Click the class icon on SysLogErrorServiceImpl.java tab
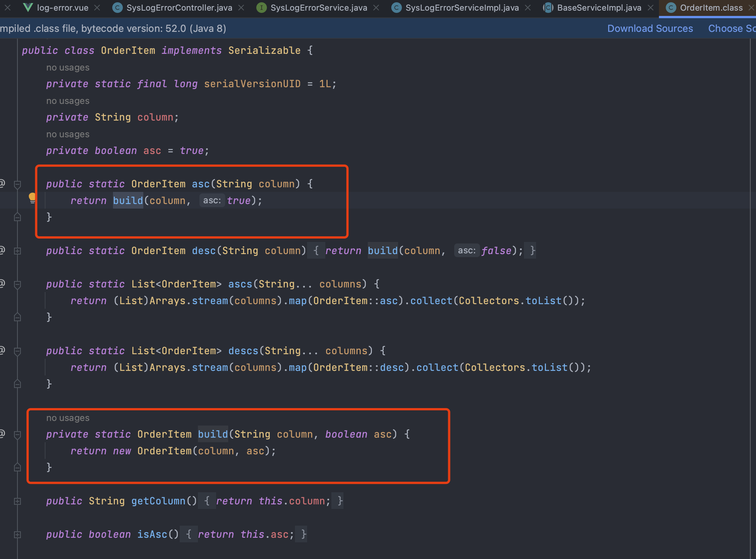This screenshot has width=756, height=559. (397, 8)
